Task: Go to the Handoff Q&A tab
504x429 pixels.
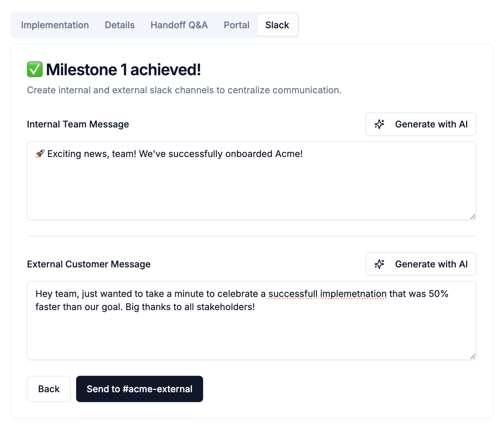Action: point(179,25)
